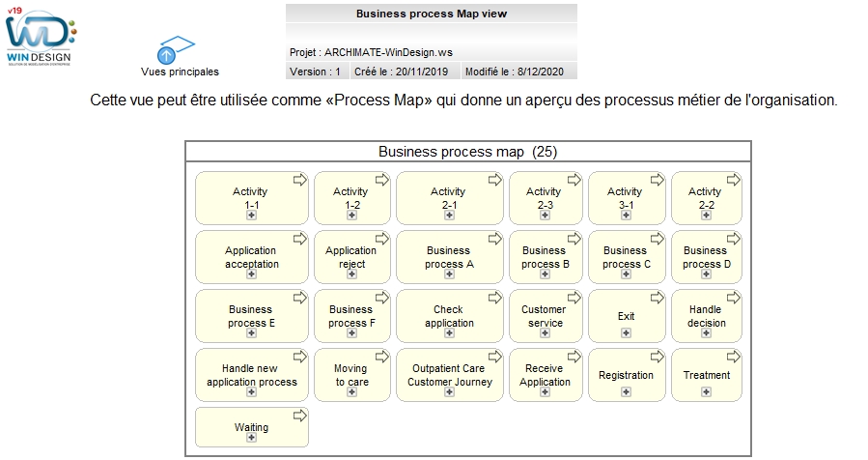Expand the Activity 1-2 plus box
The width and height of the screenshot is (868, 460).
(x=352, y=216)
